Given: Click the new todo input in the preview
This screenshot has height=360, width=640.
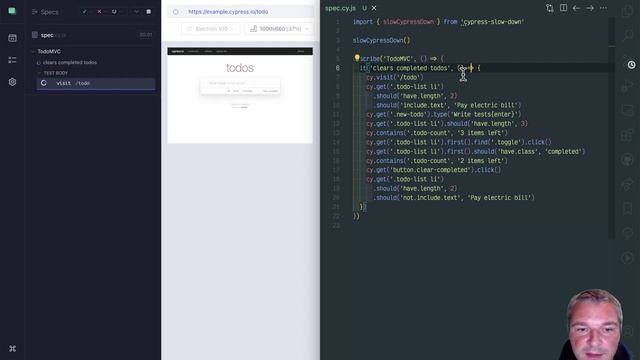Looking at the screenshot, I should tap(240, 83).
